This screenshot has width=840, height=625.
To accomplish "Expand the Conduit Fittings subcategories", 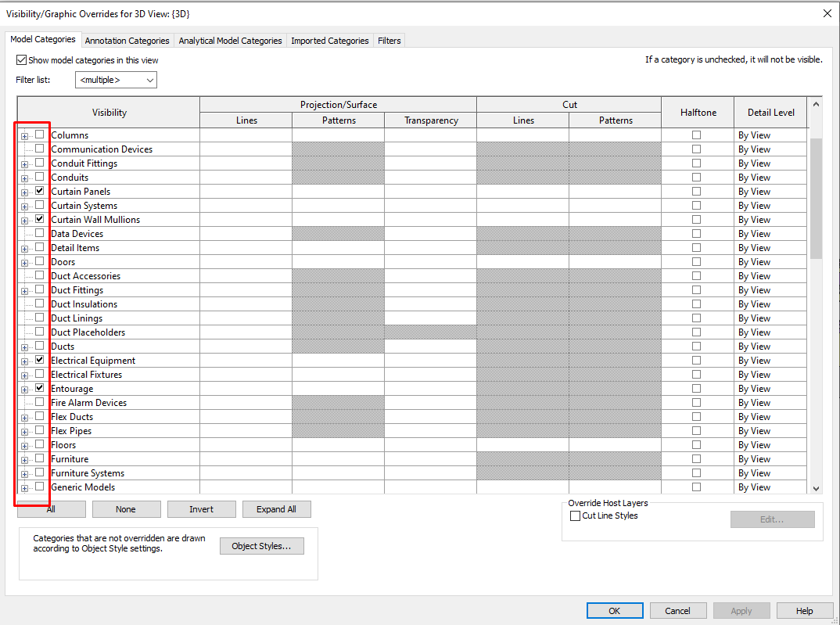I will [25, 164].
